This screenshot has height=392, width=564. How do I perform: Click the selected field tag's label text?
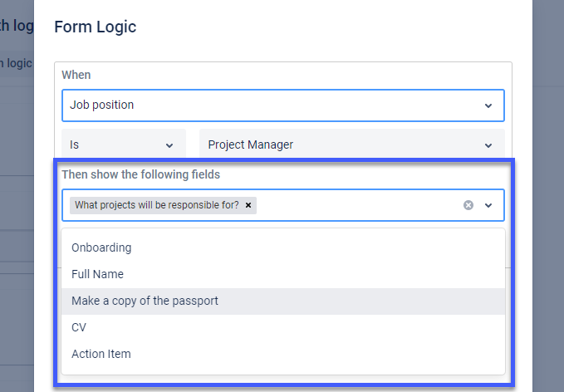point(156,205)
